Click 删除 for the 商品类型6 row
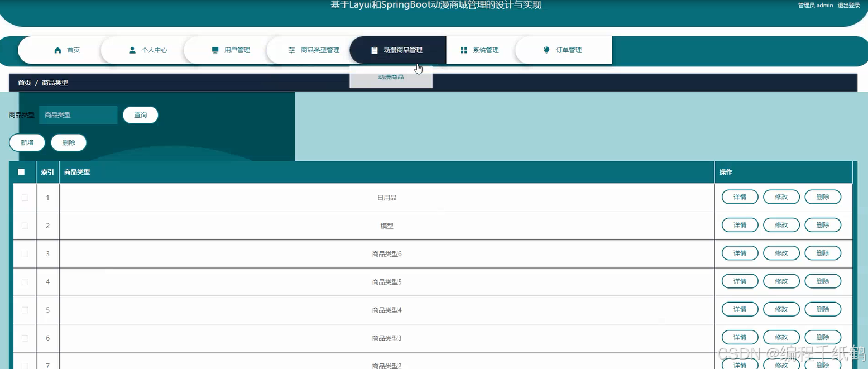Image resolution: width=868 pixels, height=369 pixels. [823, 253]
